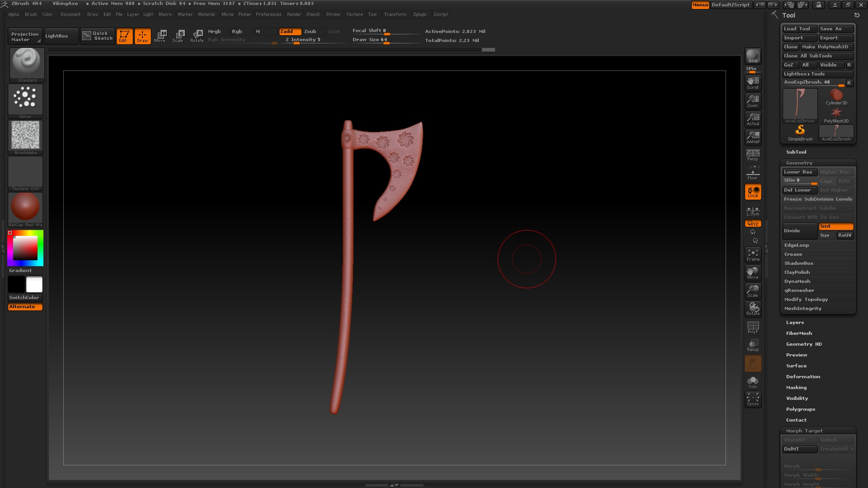This screenshot has height=488, width=868.
Task: Click the Solo mode icon
Action: click(x=753, y=382)
